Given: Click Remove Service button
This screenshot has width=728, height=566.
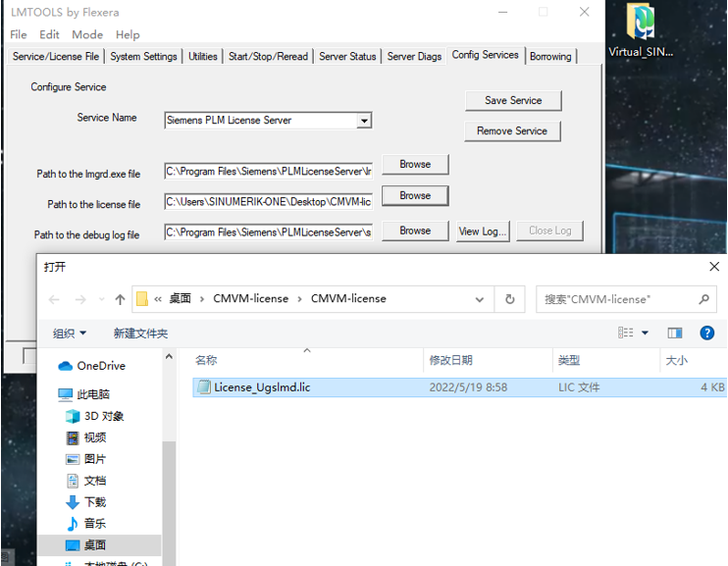Looking at the screenshot, I should 512,131.
